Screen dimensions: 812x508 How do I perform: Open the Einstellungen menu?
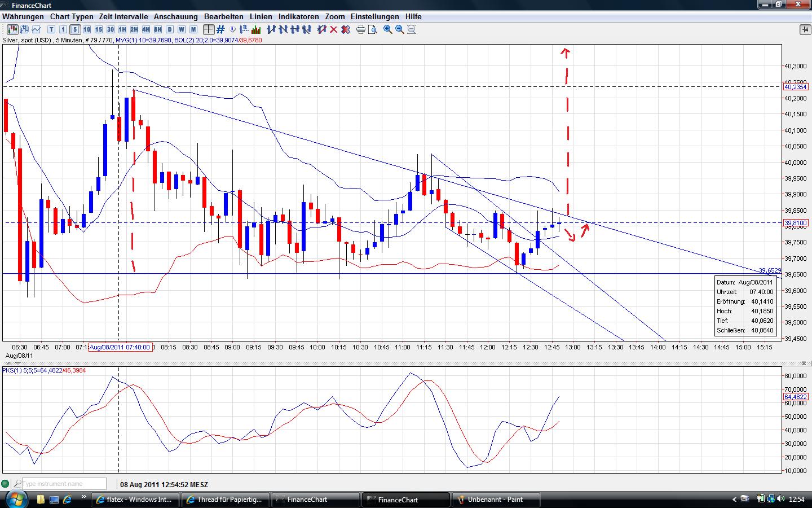(x=375, y=16)
